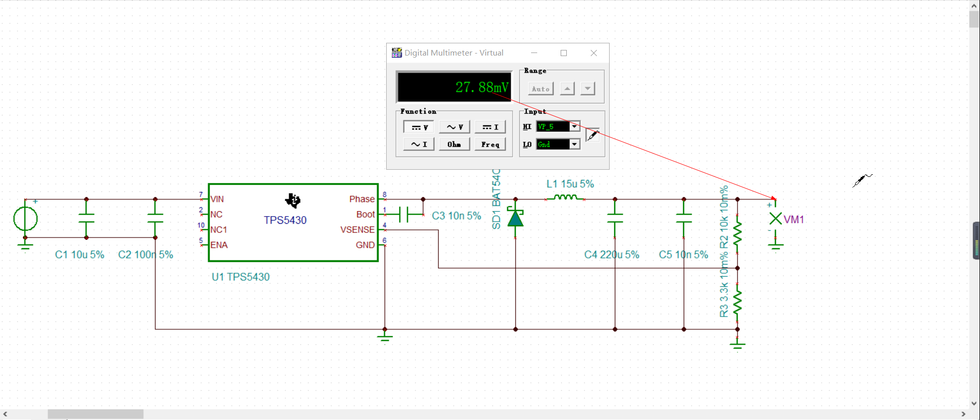Click the horizontal scrollbar left arrow
Viewport: 980px width, 420px height.
click(x=5, y=414)
